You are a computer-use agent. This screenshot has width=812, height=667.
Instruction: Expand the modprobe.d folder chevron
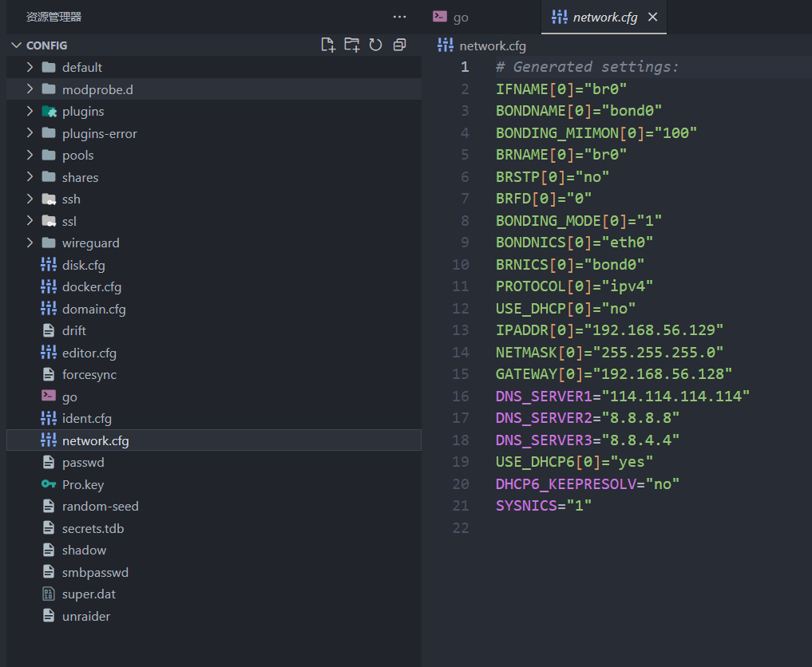pos(30,89)
